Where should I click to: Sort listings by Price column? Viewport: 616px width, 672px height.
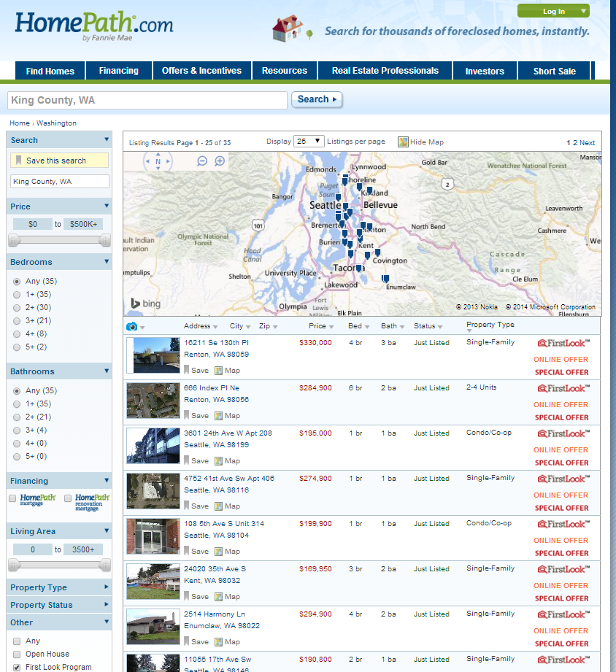point(321,326)
